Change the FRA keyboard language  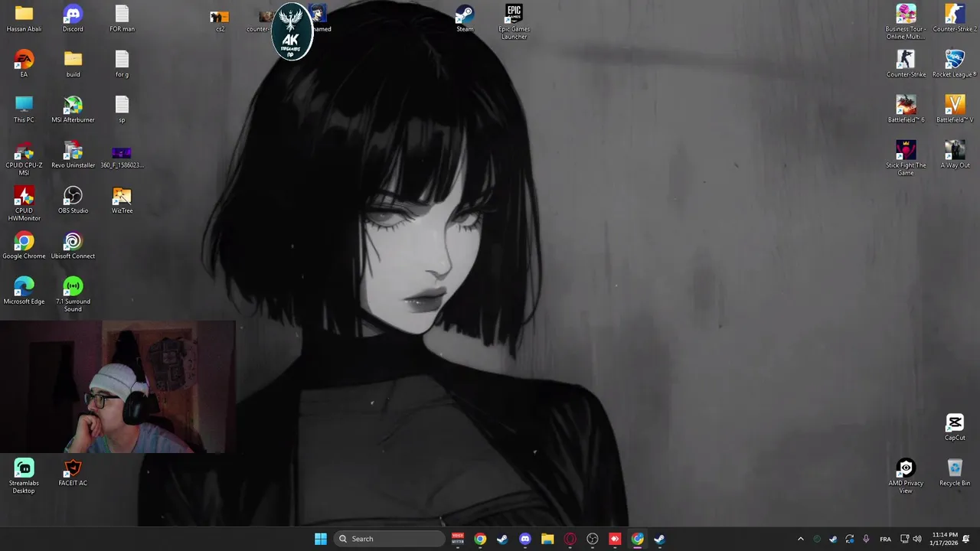[885, 539]
